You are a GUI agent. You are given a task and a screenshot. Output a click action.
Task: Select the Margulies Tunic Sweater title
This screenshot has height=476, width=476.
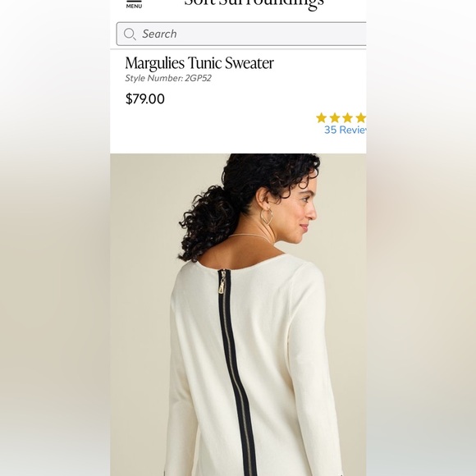[x=199, y=63]
